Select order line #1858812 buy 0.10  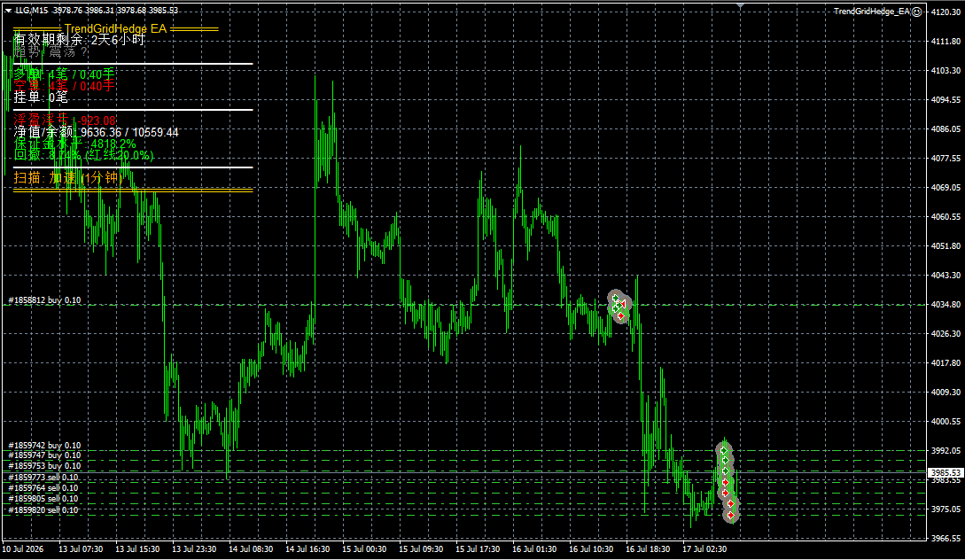pos(44,300)
